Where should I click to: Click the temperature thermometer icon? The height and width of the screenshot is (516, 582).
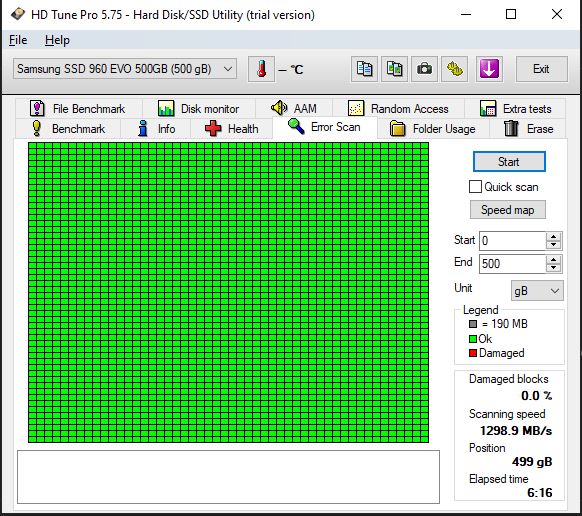[261, 69]
